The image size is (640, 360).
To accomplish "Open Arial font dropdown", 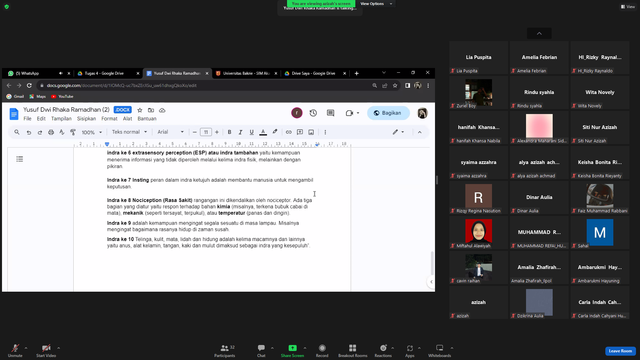I will point(171,132).
